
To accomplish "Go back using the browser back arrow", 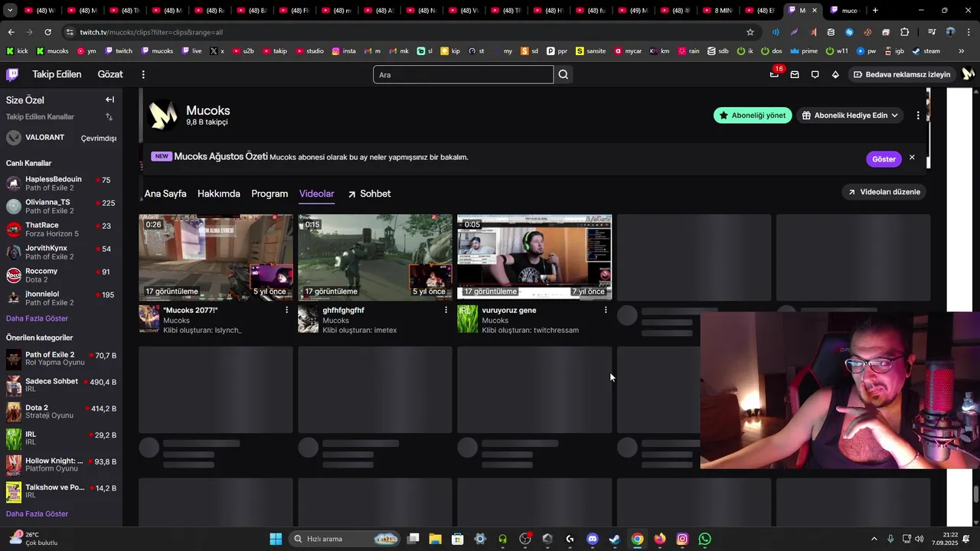I will [11, 32].
